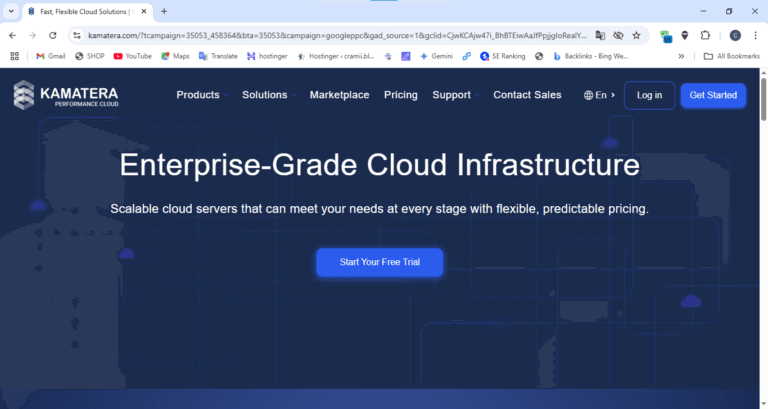The height and width of the screenshot is (409, 768).
Task: Open the Pricing menu item
Action: [401, 95]
